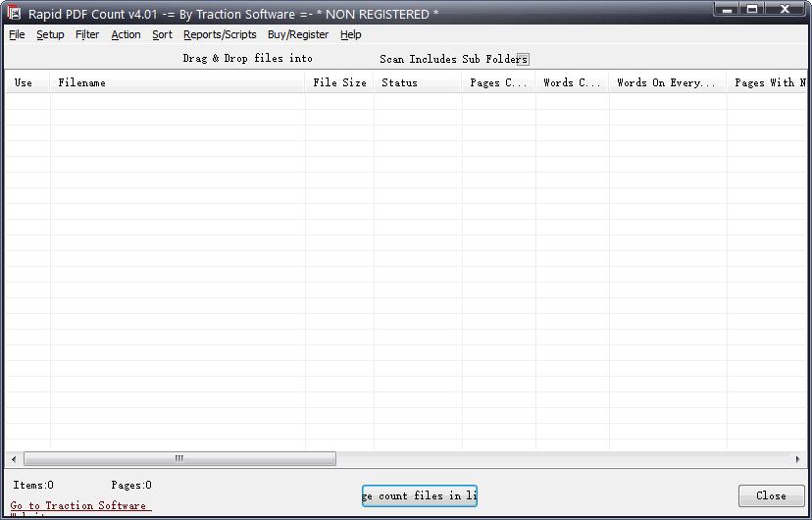The height and width of the screenshot is (520, 812).
Task: Click the Status column header
Action: click(x=418, y=82)
